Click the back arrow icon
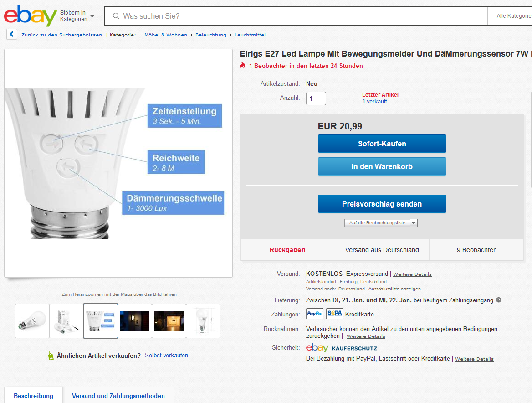 coord(12,35)
